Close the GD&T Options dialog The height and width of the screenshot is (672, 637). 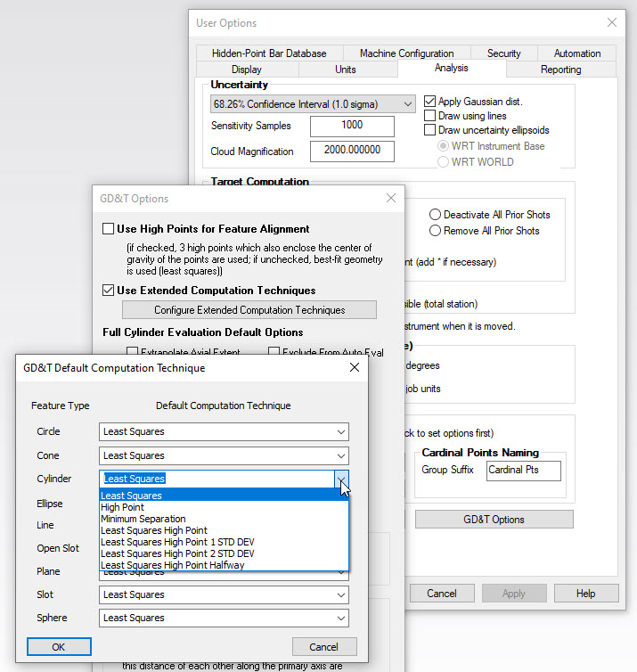click(x=391, y=198)
